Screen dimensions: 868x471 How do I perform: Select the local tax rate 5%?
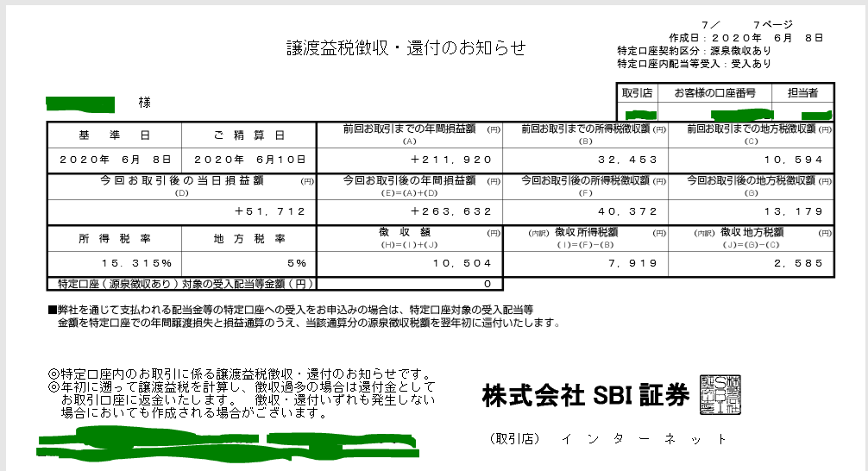[298, 263]
